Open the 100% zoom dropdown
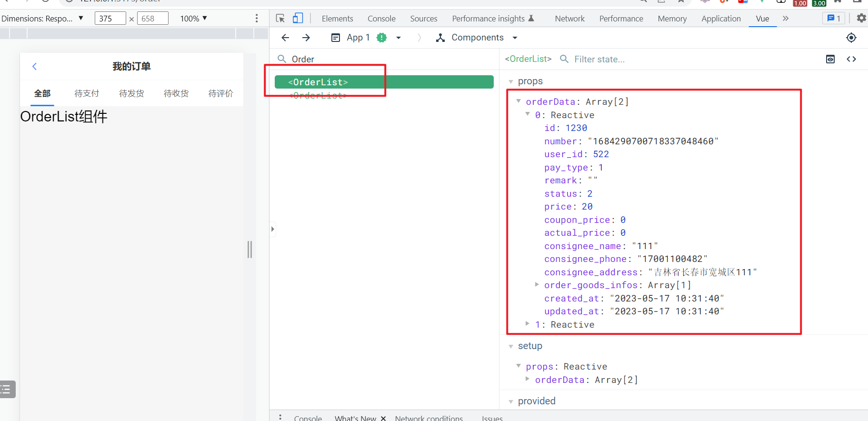868x421 pixels. pos(193,19)
